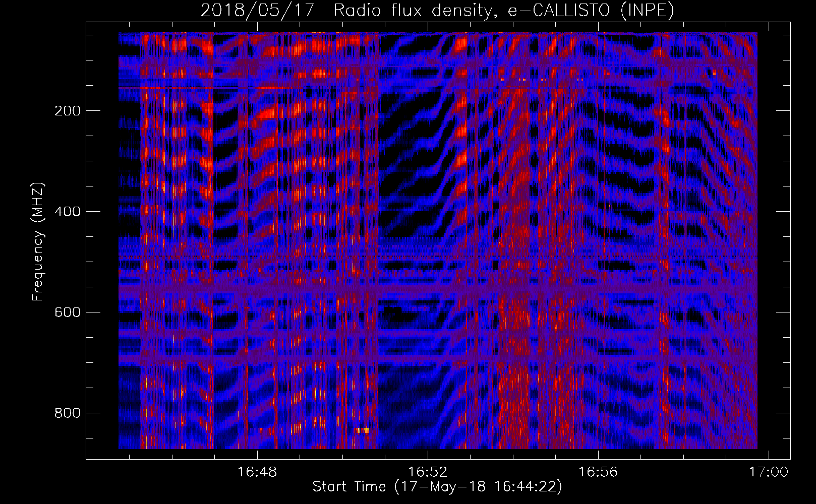
Task: Click the 'Start Time (17-May-18 16:44:22)' label
Action: (437, 487)
